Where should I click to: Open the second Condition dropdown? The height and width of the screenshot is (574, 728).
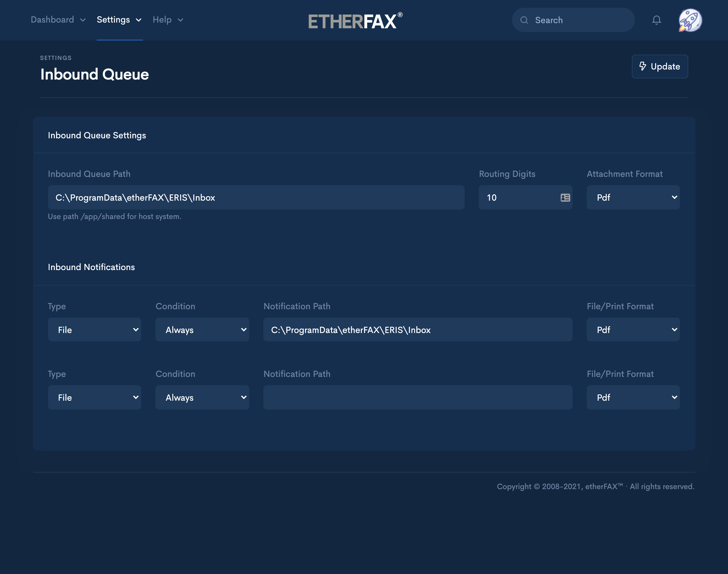click(202, 398)
